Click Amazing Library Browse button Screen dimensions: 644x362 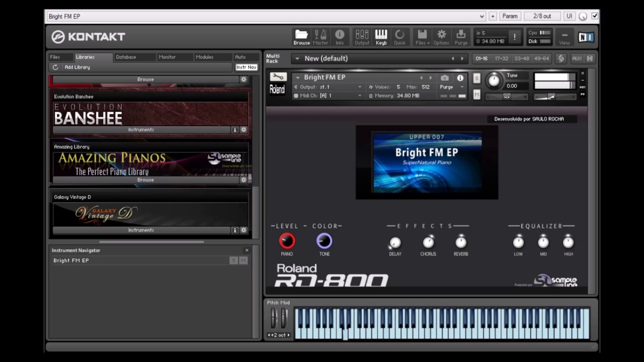tap(145, 180)
